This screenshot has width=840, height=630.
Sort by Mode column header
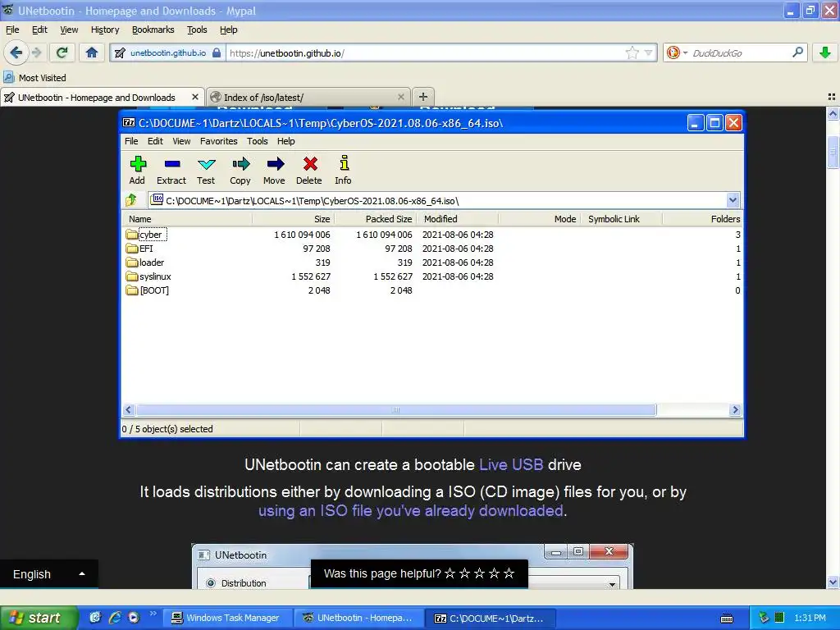[539, 218]
